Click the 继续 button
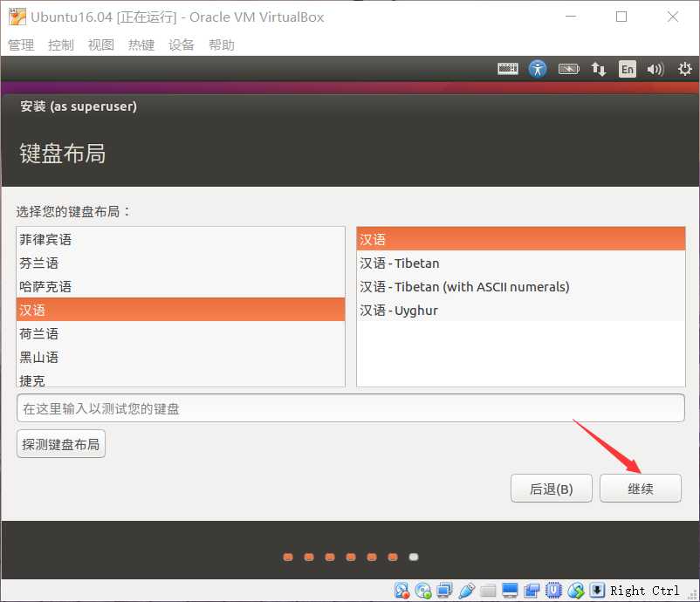 (640, 489)
